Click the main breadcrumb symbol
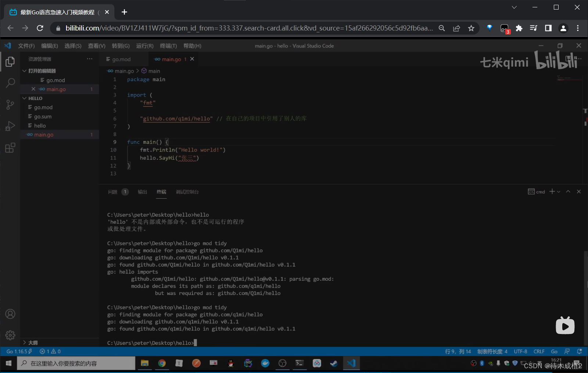 click(x=151, y=71)
